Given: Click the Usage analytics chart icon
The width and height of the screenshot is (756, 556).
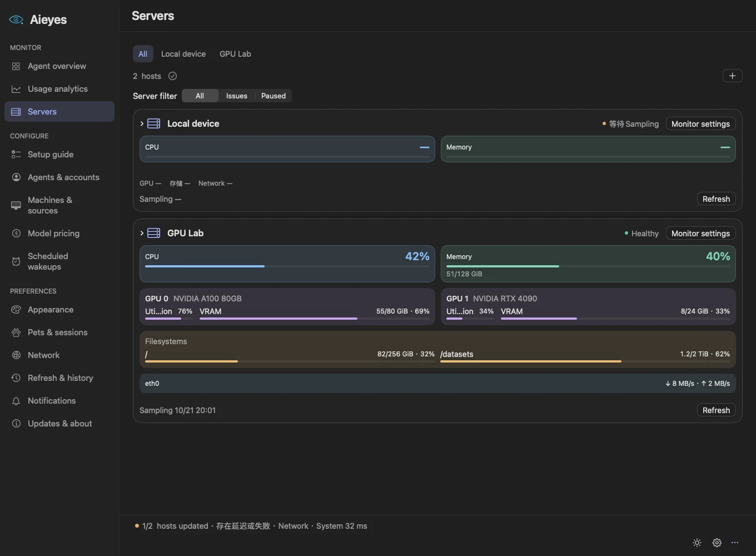Looking at the screenshot, I should [x=16, y=89].
